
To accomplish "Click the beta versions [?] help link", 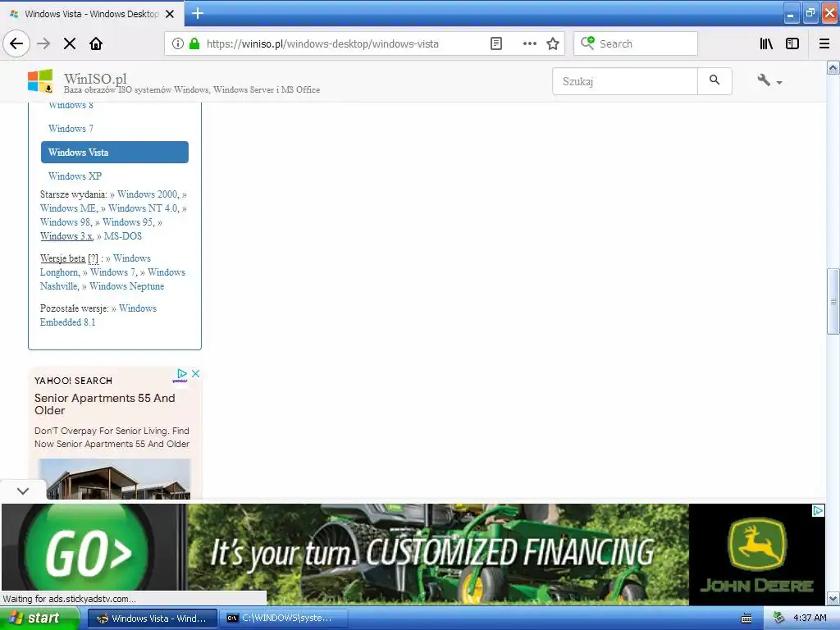I will coord(94,258).
